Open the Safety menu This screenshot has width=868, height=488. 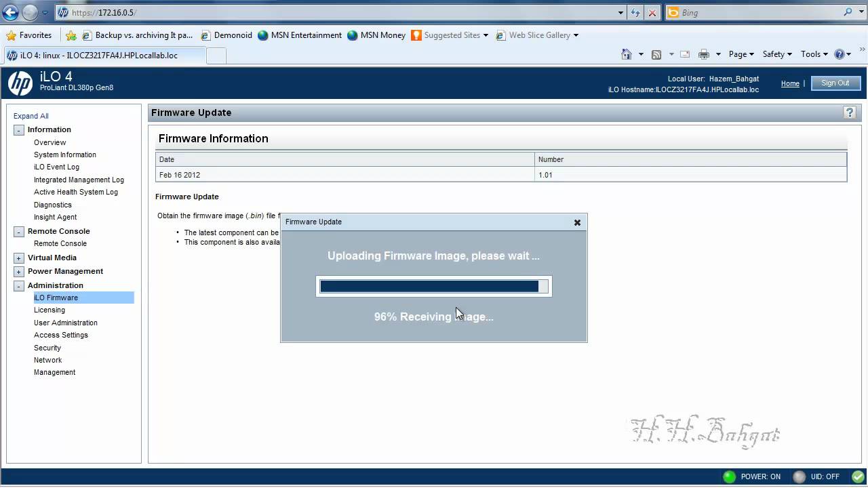tap(777, 54)
